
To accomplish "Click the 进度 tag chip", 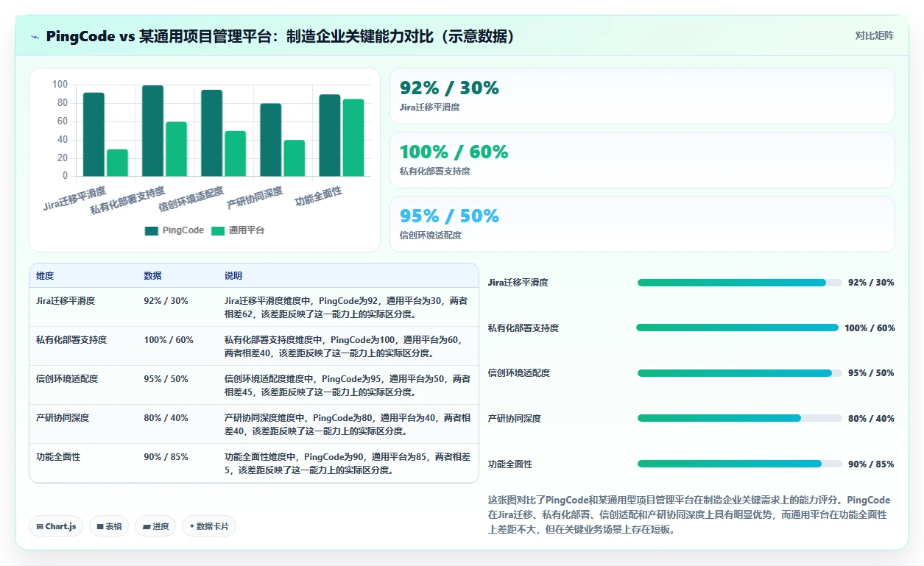I will point(155,526).
